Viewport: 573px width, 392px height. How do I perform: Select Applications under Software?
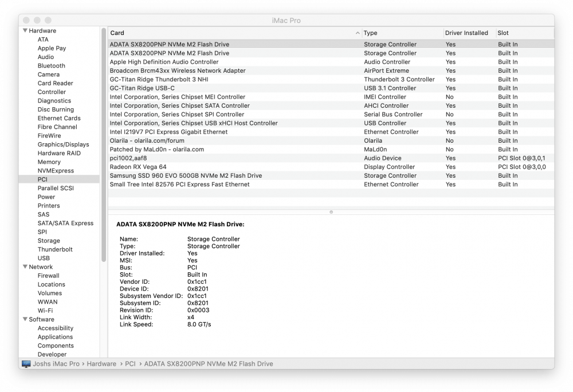[x=55, y=337]
